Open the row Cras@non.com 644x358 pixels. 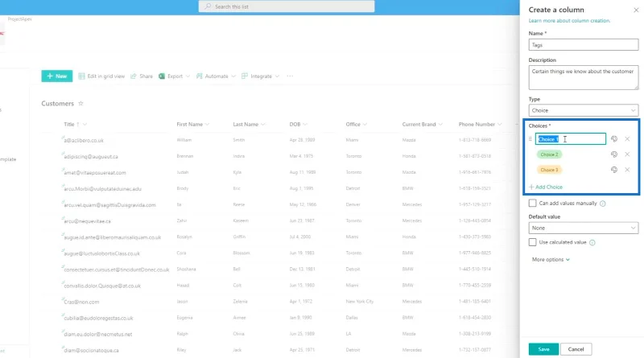pos(81,302)
